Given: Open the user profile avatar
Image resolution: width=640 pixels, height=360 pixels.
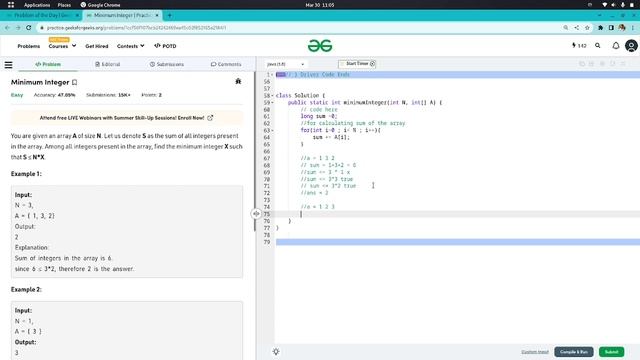Looking at the screenshot, I should 631,46.
